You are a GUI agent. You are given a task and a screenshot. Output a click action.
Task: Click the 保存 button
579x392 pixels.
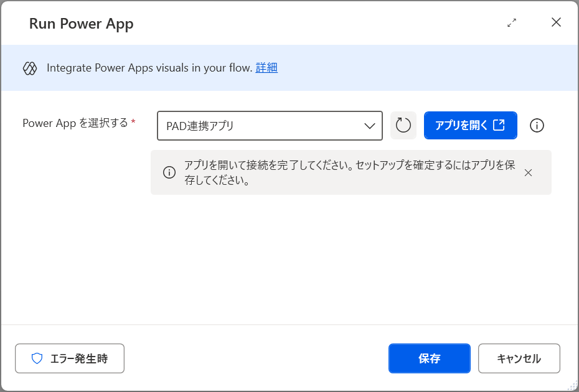(430, 358)
